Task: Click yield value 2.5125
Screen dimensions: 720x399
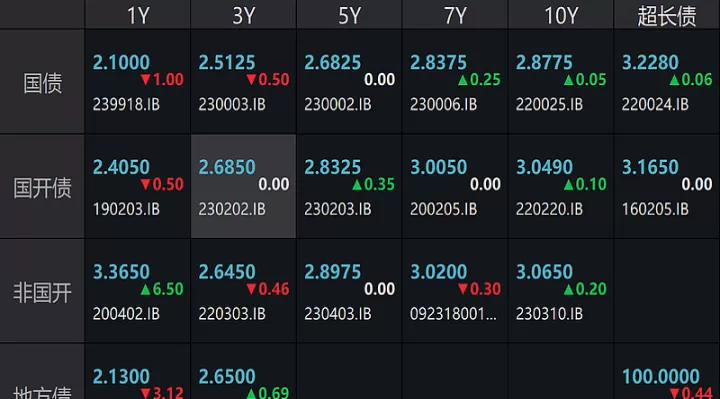Action: (x=227, y=62)
